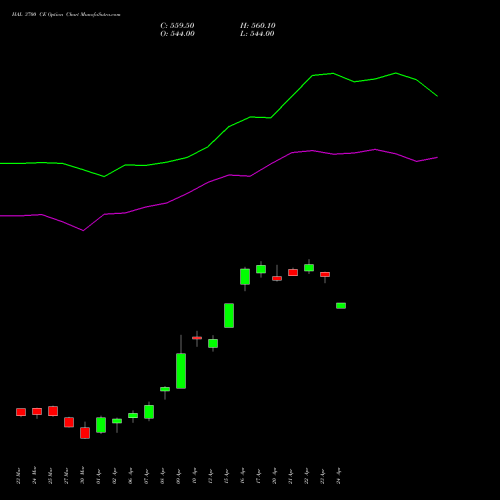Click the 16 Apr date label
Screen dimensions: 500x500
point(243,476)
